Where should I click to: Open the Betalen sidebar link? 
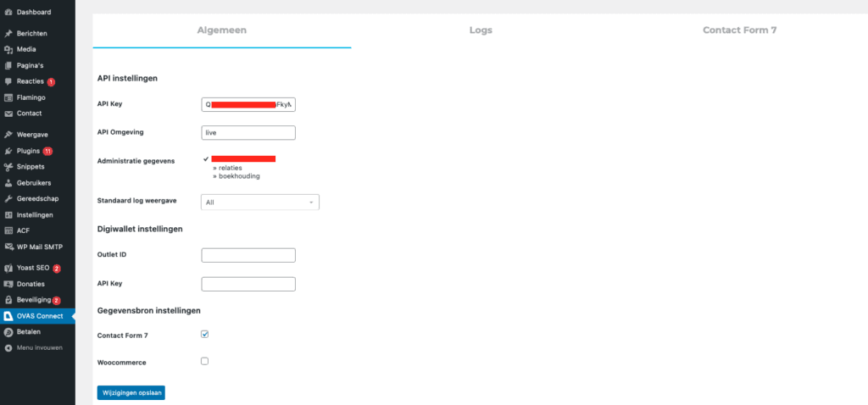[x=29, y=332]
